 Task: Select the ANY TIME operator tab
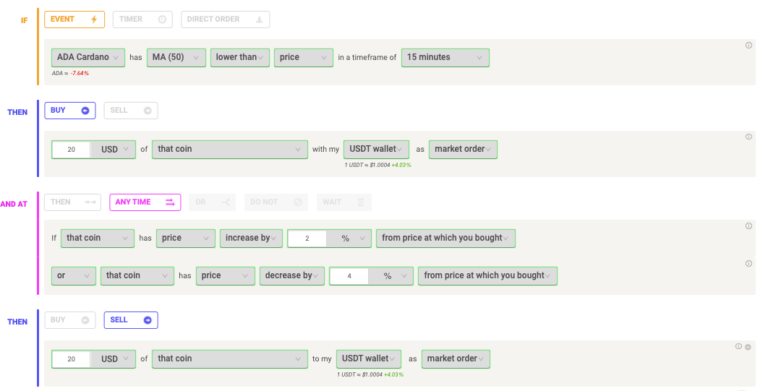tap(145, 202)
